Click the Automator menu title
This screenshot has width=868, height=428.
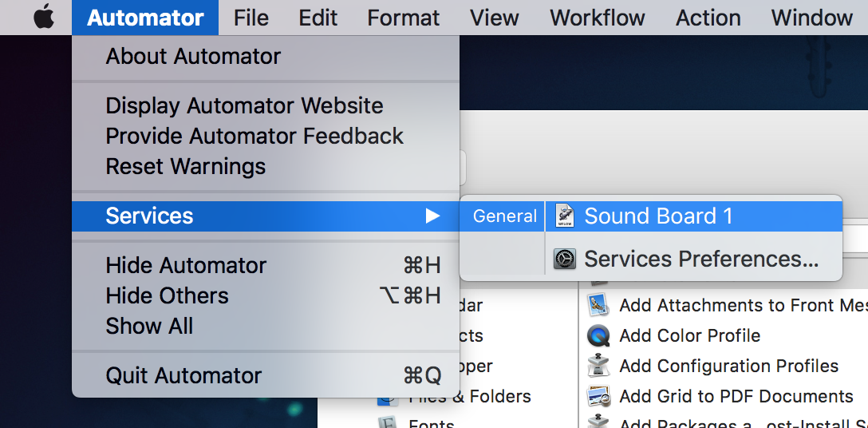tap(145, 18)
